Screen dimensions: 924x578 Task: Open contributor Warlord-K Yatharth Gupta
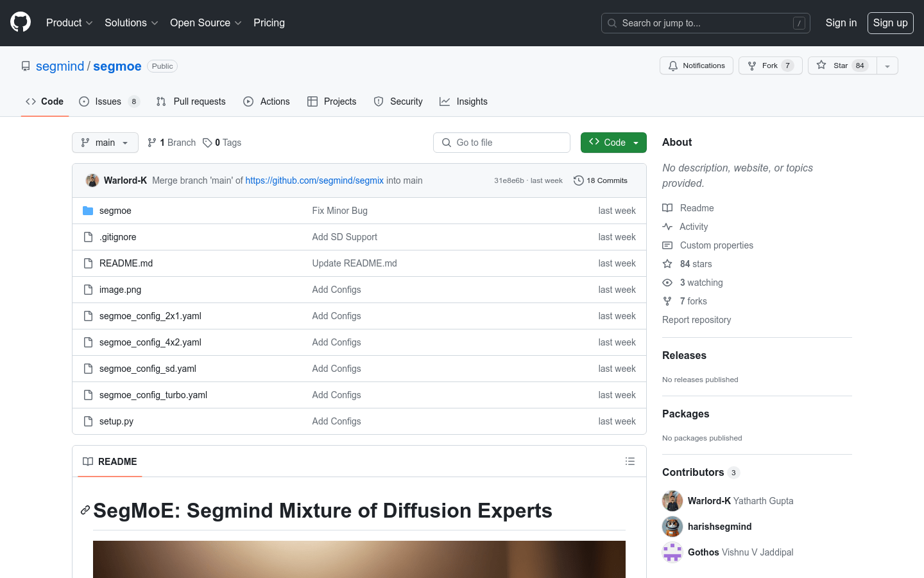click(740, 501)
